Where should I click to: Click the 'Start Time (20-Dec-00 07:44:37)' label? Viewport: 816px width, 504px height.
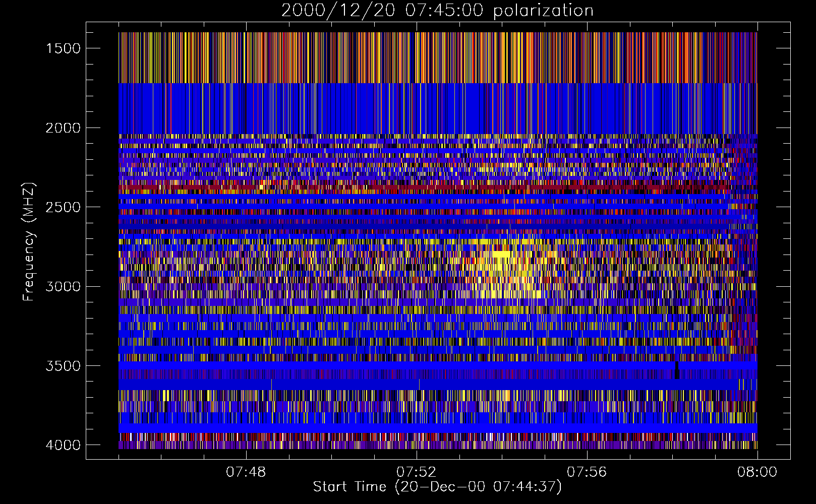[437, 487]
